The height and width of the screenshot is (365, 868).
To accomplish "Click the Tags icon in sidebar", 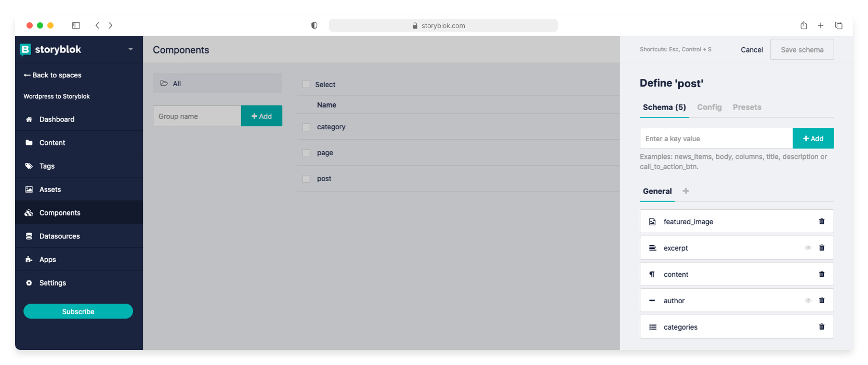I will (29, 166).
